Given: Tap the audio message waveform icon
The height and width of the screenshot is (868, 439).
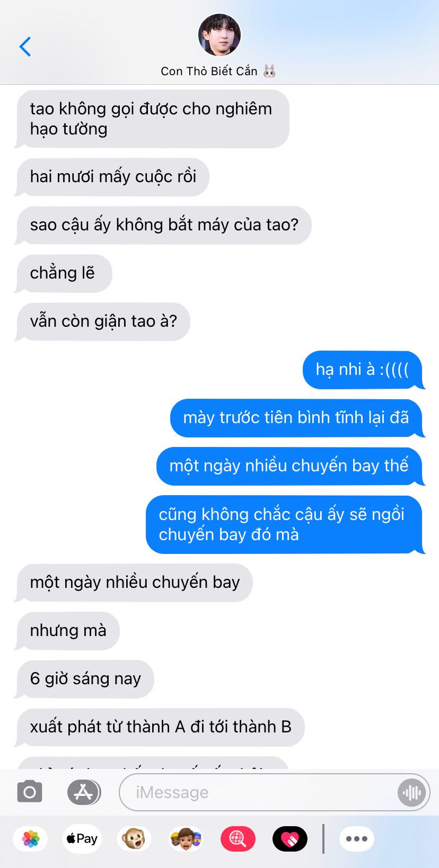Looking at the screenshot, I should (412, 792).
